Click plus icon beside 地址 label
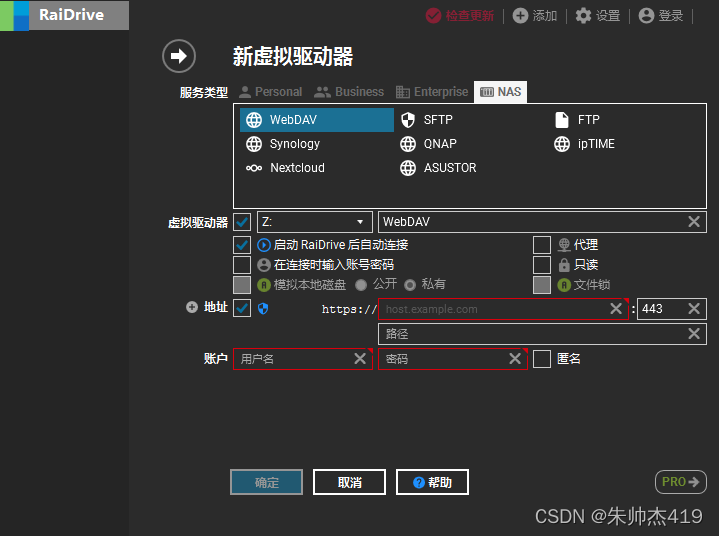Screen dimensions: 719x536 [x=192, y=307]
